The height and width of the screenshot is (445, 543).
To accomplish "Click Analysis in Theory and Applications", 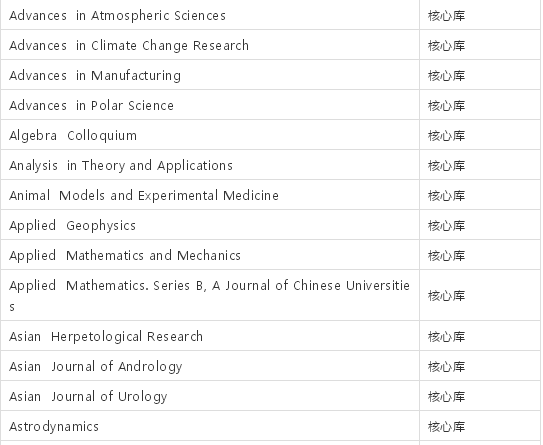I will 121,166.
